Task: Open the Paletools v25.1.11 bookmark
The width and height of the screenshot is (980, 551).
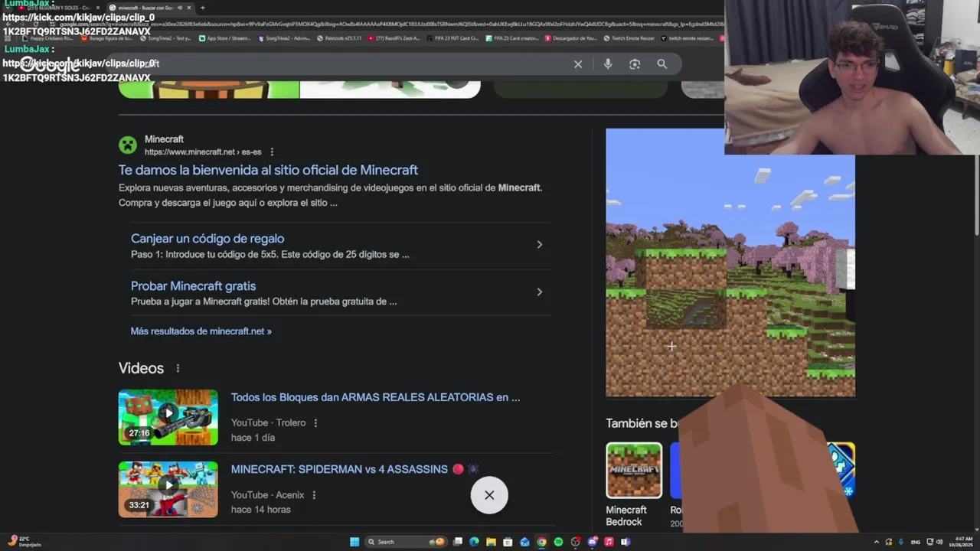Action: [339, 38]
